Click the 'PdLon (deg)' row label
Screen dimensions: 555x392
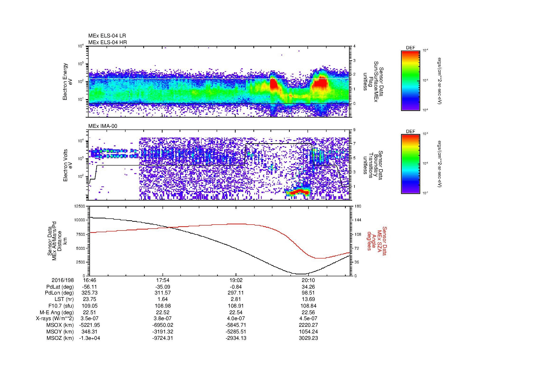coord(60,293)
